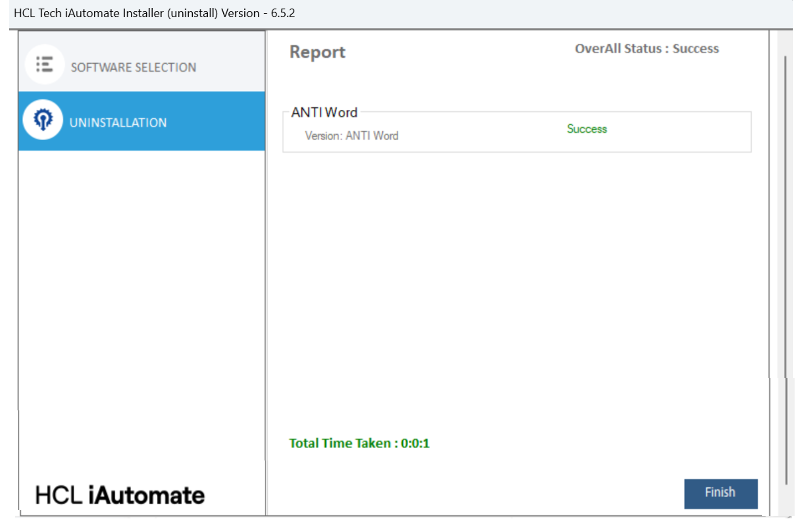Click the Version: ANTI Word label
Screen dimensions: 801x532
tap(352, 136)
